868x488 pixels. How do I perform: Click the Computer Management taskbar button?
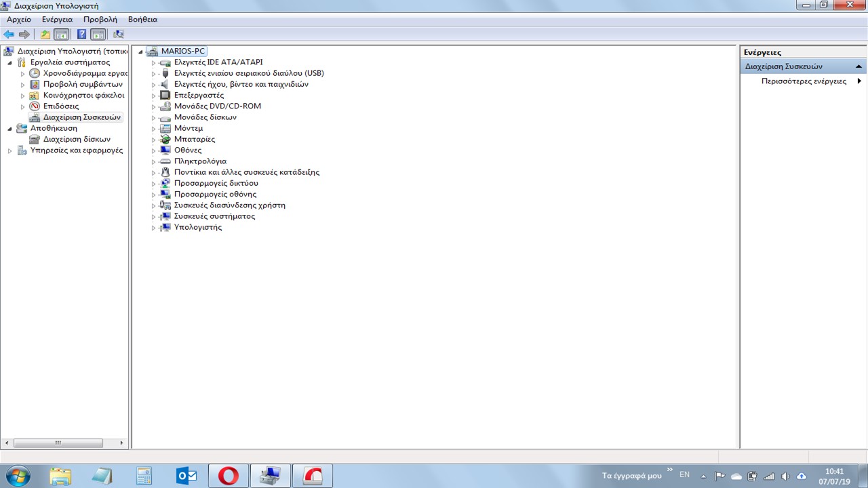coord(271,476)
